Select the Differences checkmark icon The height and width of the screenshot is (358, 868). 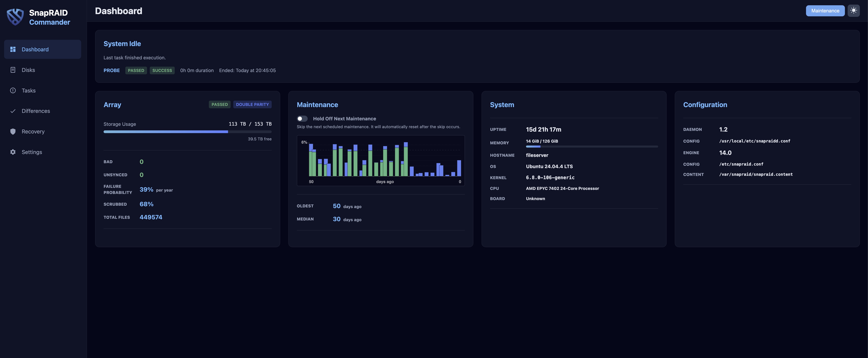click(x=13, y=111)
